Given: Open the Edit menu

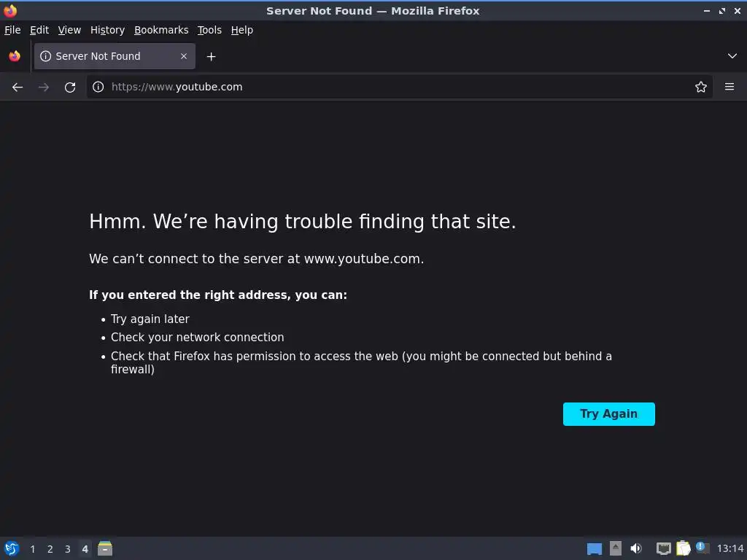Looking at the screenshot, I should point(39,30).
